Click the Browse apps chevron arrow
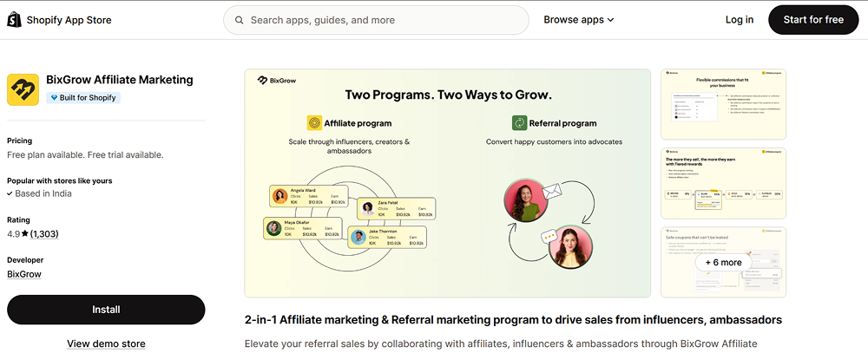 point(610,20)
